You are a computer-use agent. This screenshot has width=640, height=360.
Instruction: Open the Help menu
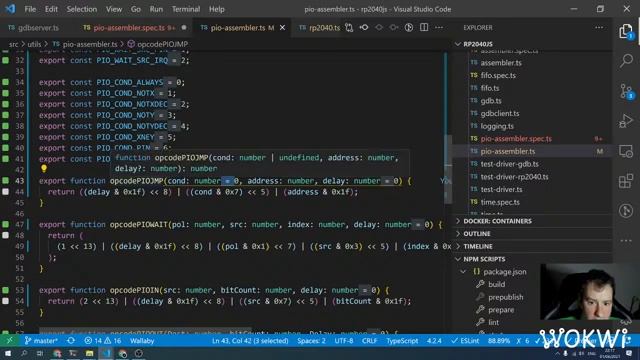[217, 9]
